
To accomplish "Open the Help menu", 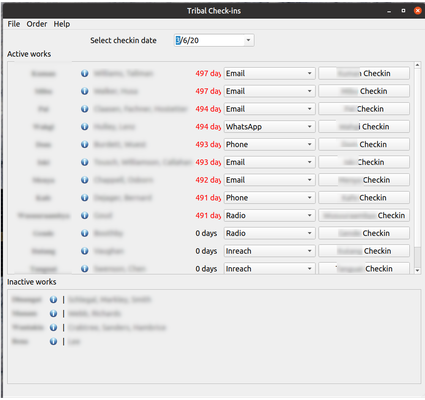I will (62, 24).
